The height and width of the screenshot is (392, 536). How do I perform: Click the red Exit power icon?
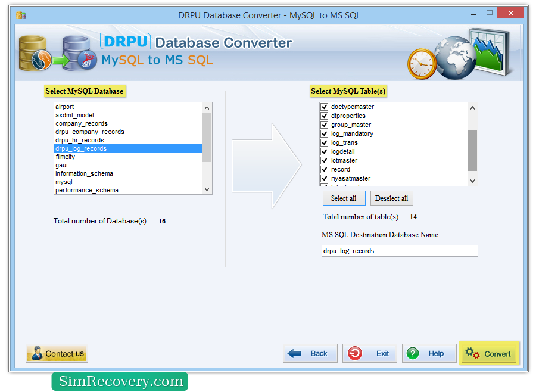click(355, 353)
